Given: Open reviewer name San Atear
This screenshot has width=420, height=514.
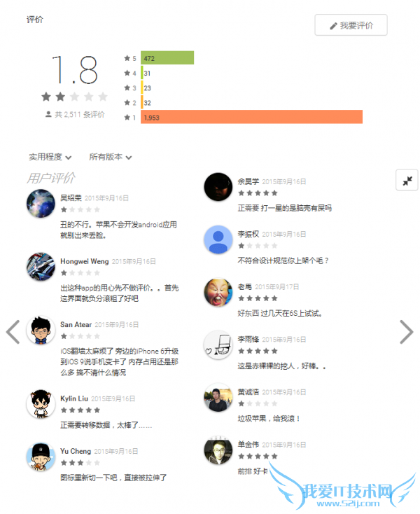Looking at the screenshot, I should click(76, 324).
